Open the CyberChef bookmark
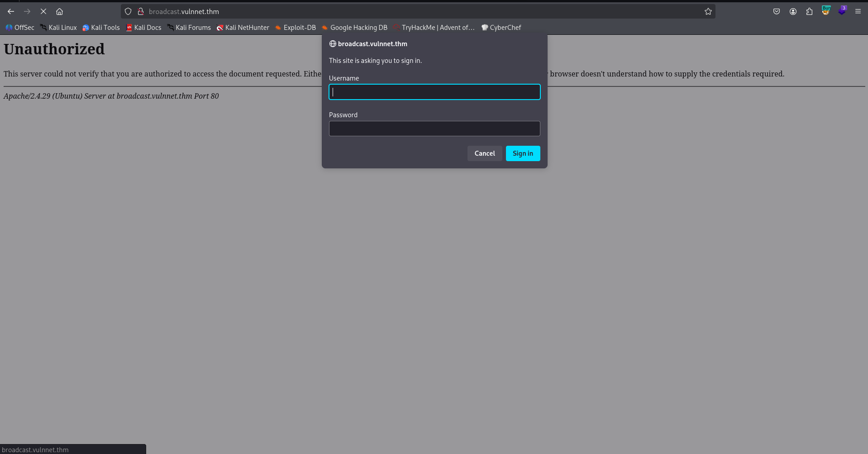Image resolution: width=868 pixels, height=454 pixels. pyautogui.click(x=501, y=28)
